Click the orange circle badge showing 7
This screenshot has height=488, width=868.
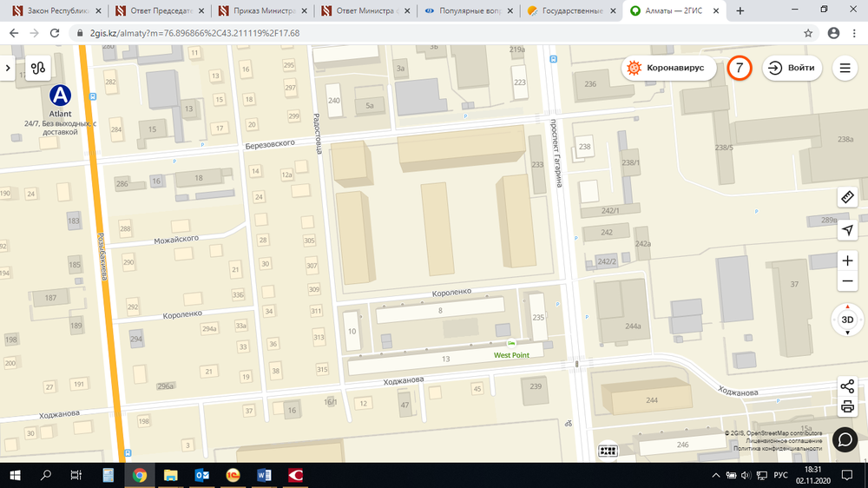(739, 68)
